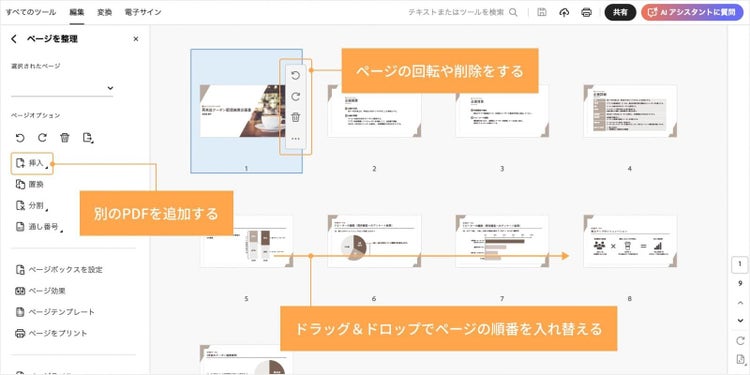Click the page icon at bottom of right rail
This screenshot has height=375, width=750.
(x=740, y=360)
